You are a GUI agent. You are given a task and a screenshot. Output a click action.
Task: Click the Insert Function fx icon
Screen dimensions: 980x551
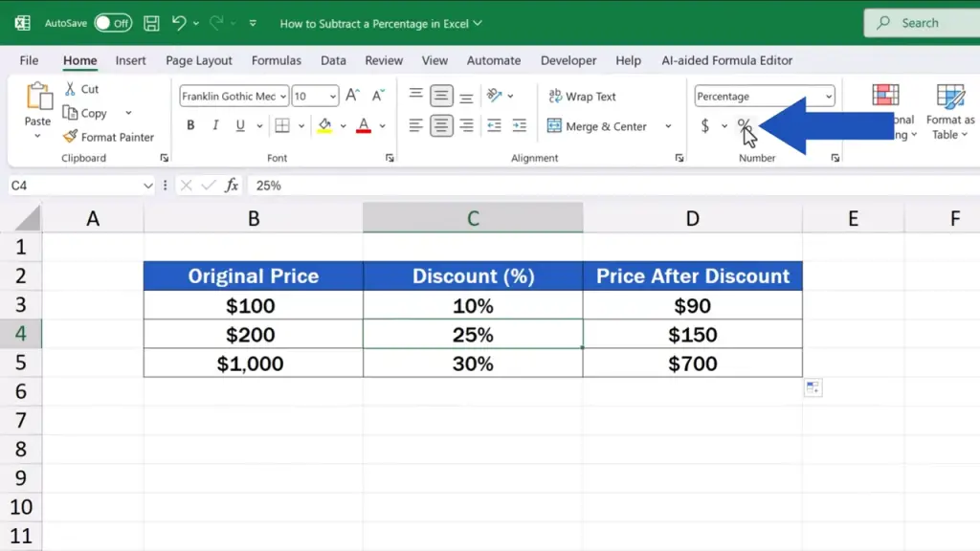232,186
